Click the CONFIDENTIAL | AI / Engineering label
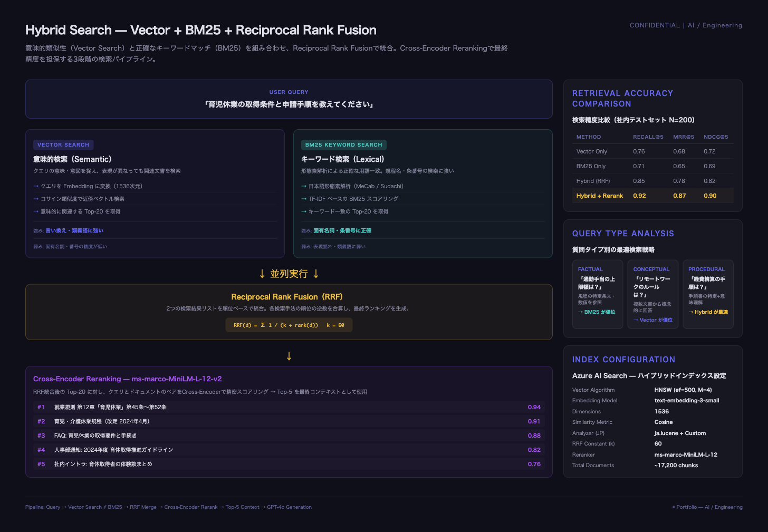768x532 pixels. 686,25
